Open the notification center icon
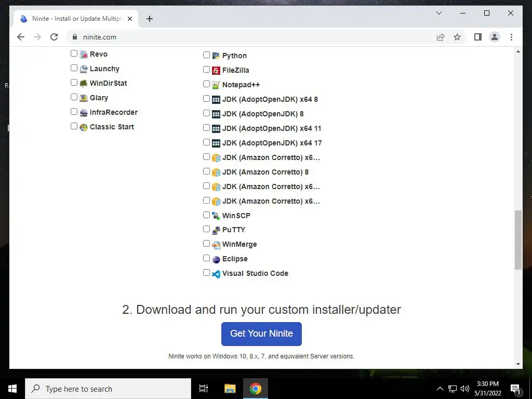 516,389
